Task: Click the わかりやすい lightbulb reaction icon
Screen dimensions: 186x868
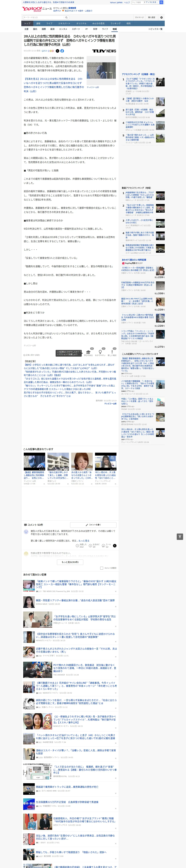Action: pos(100,352)
